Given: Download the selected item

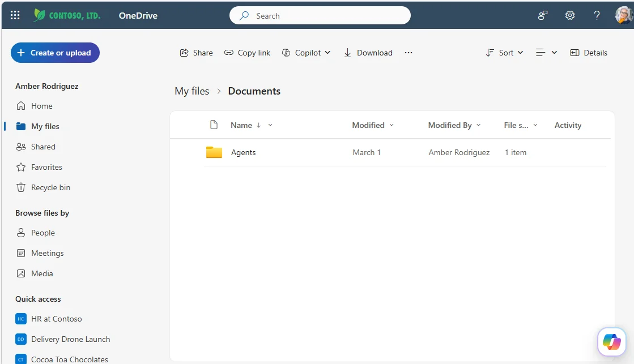Looking at the screenshot, I should point(368,53).
